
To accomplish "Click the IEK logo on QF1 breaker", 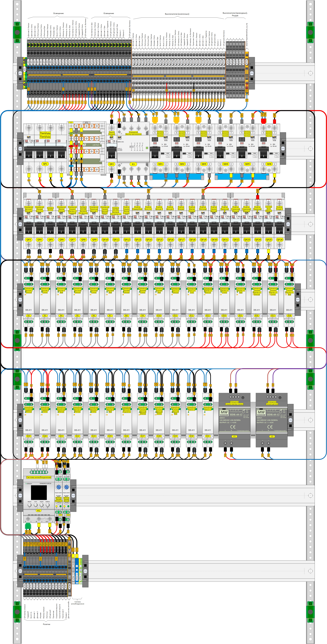I will click(29, 137).
